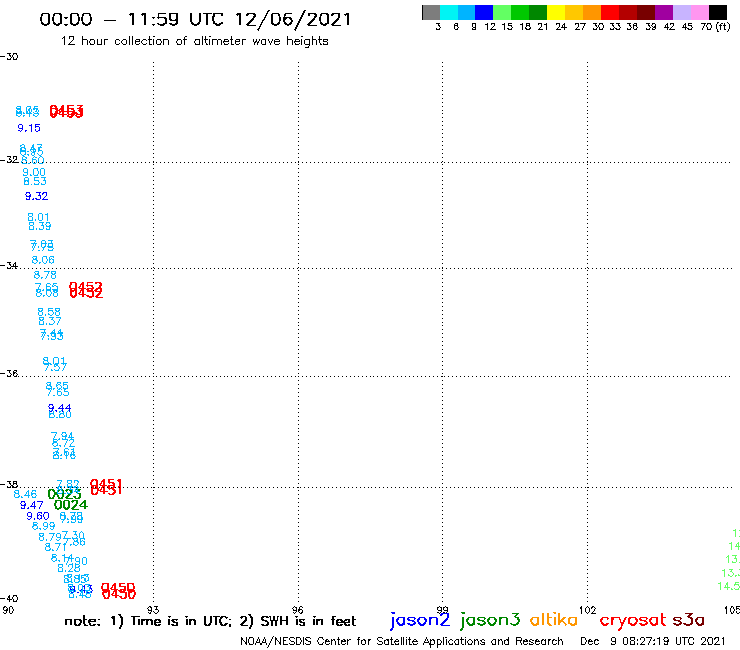Click the longitude axis label 96
740x650 pixels.
click(297, 610)
